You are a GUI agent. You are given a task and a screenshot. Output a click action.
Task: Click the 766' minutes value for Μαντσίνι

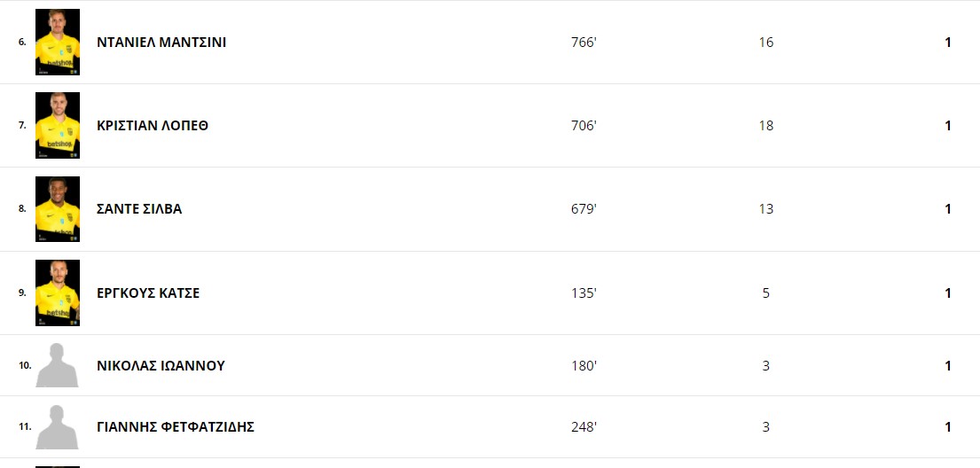tap(584, 43)
